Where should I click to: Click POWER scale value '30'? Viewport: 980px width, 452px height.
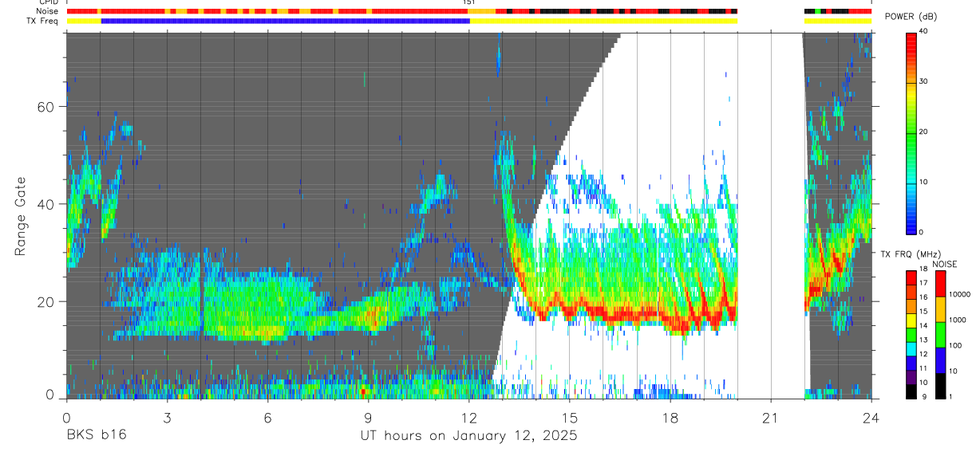click(923, 82)
